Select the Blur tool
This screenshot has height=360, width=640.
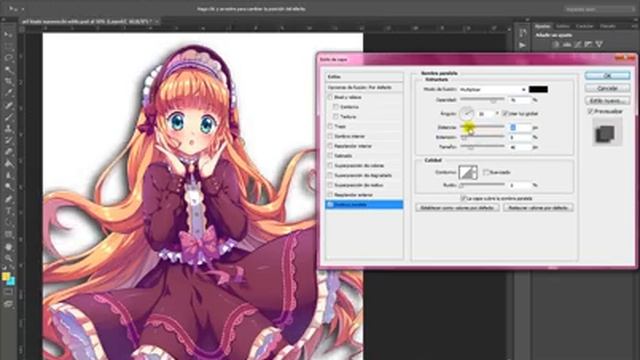pos(8,176)
